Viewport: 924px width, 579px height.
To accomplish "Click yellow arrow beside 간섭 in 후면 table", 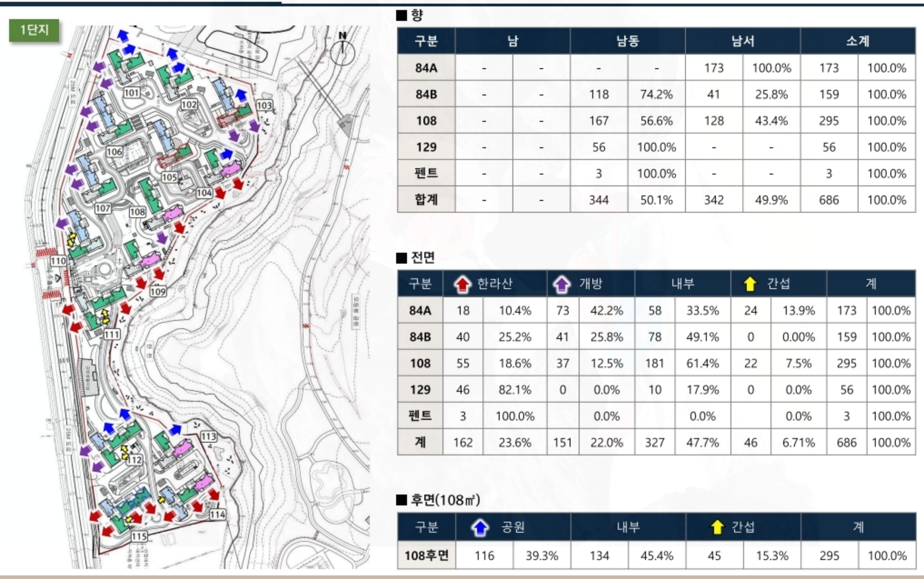I will pos(717,527).
